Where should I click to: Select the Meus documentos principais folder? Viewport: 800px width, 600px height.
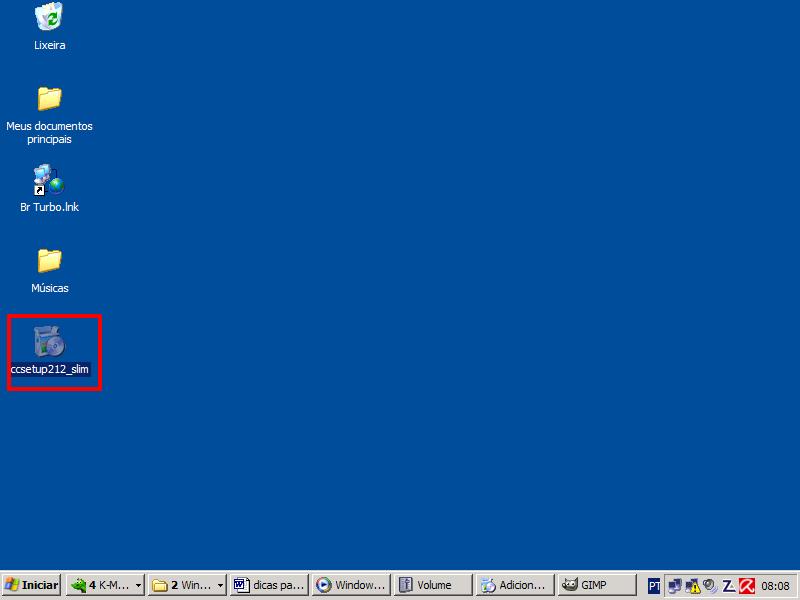click(49, 98)
